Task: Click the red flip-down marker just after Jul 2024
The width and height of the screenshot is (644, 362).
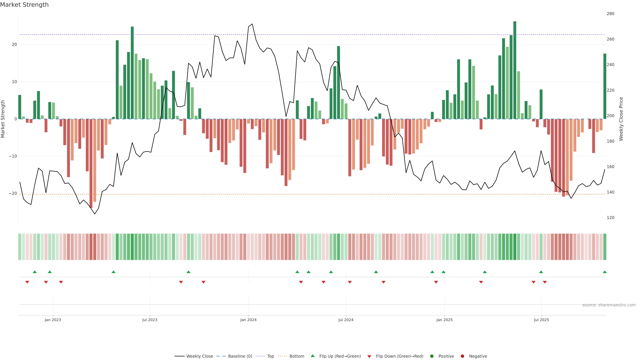Action: [350, 282]
